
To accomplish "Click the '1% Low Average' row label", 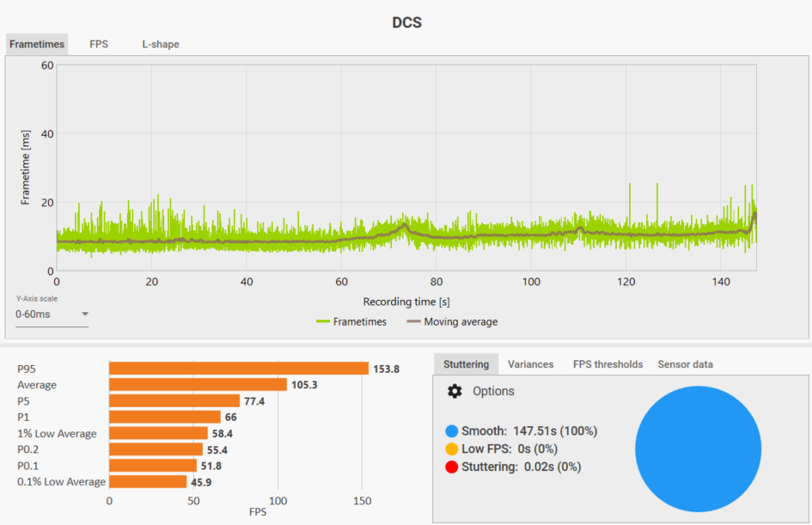I will (57, 433).
